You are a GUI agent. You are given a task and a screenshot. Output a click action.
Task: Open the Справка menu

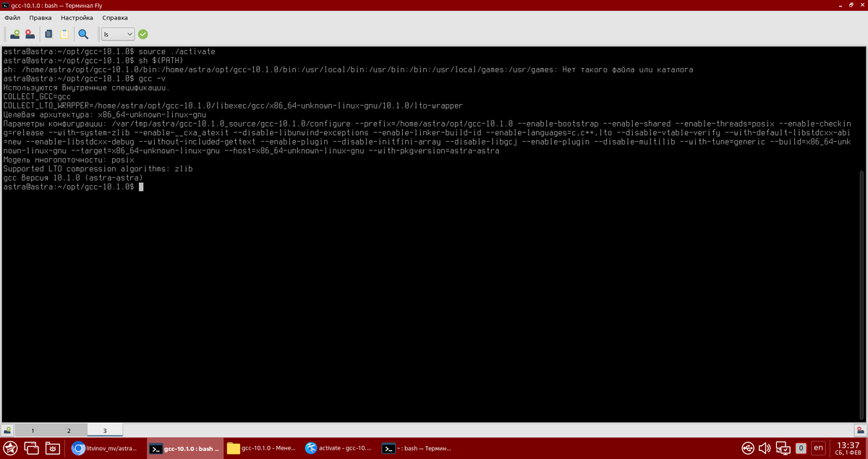pos(115,17)
